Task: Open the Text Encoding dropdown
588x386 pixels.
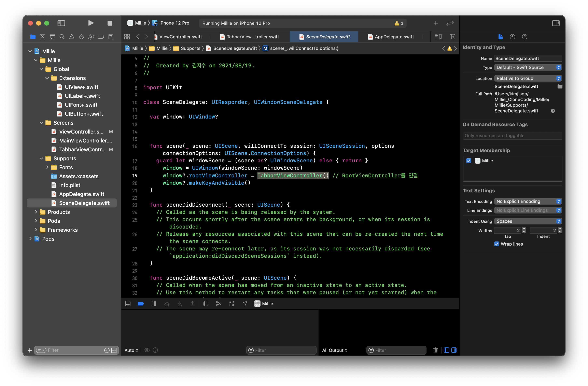Action: tap(528, 201)
